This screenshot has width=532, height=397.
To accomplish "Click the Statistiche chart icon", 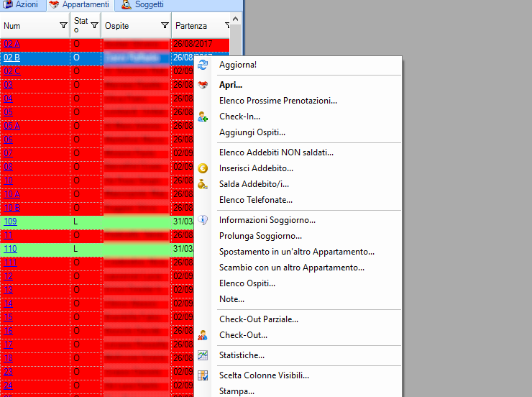I will pyautogui.click(x=203, y=355).
